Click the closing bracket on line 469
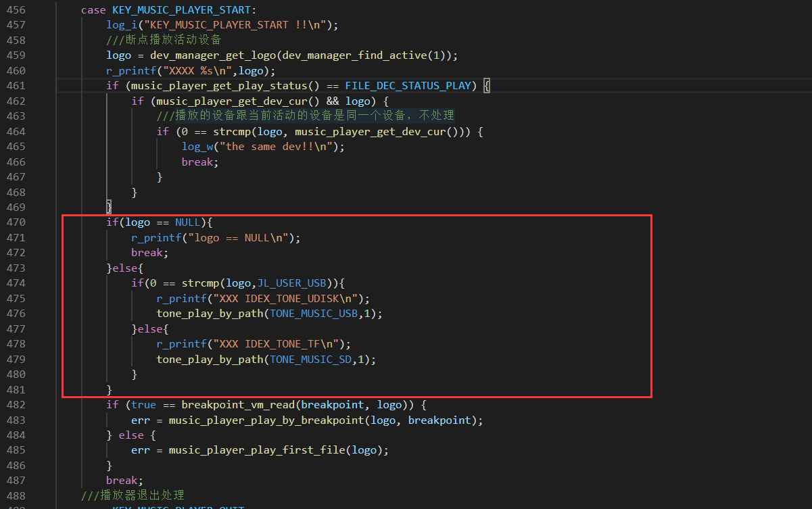Image resolution: width=812 pixels, height=509 pixels. [x=109, y=207]
